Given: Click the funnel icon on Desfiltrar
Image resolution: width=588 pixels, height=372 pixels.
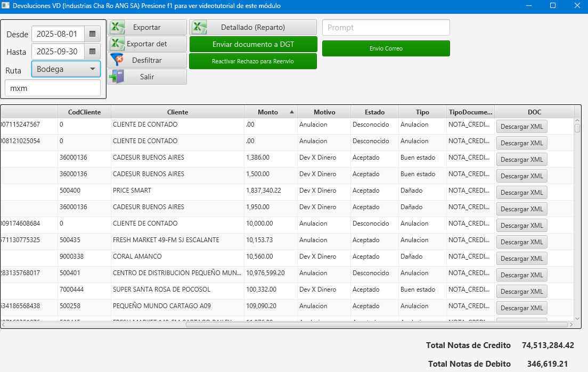Looking at the screenshot, I should [117, 60].
